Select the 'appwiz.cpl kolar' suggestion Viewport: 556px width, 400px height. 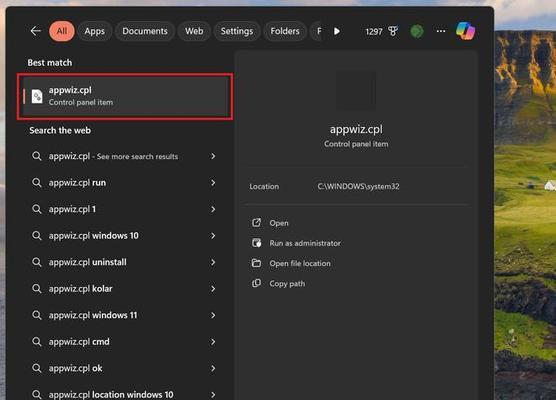[x=125, y=289]
